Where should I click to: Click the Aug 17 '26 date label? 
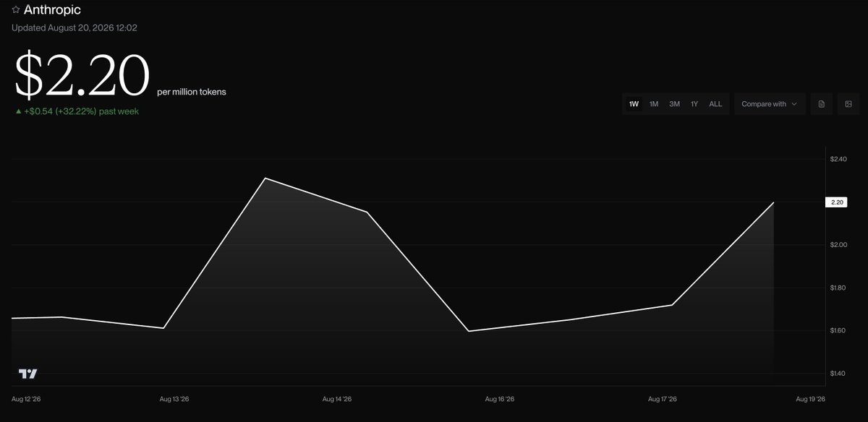tap(663, 399)
